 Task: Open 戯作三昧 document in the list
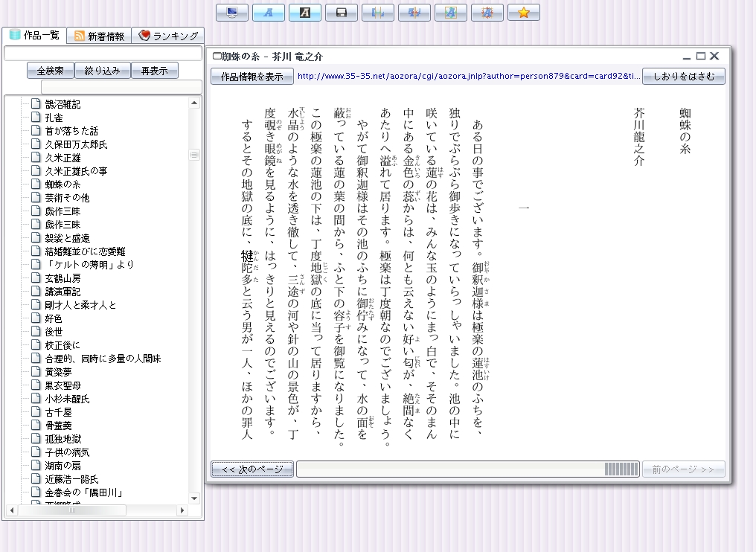point(63,211)
